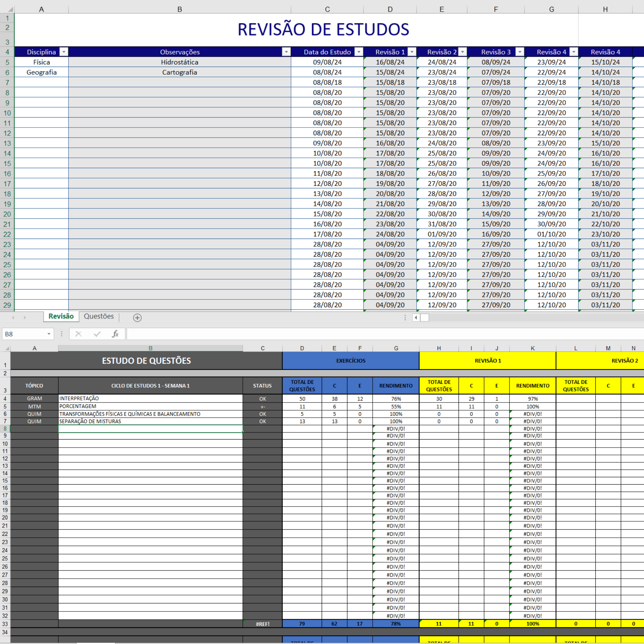
Task: Click previous sheet navigation arrow
Action: coord(13,317)
